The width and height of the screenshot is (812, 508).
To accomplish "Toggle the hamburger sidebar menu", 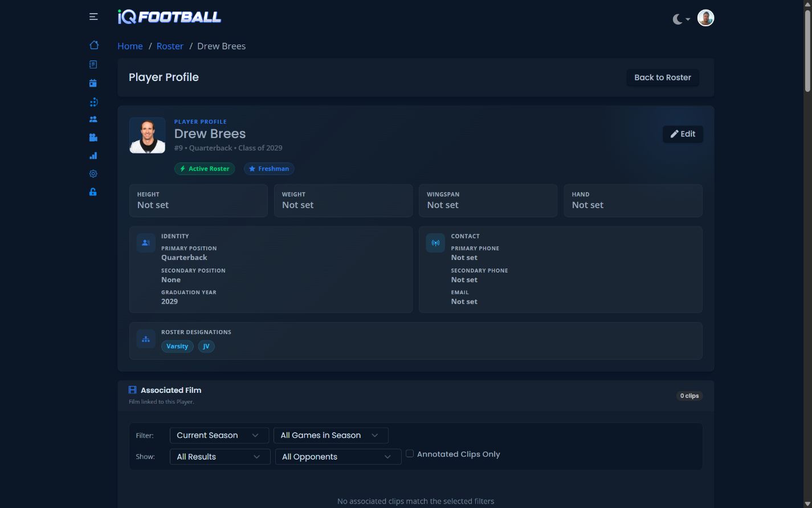I will pos(93,17).
